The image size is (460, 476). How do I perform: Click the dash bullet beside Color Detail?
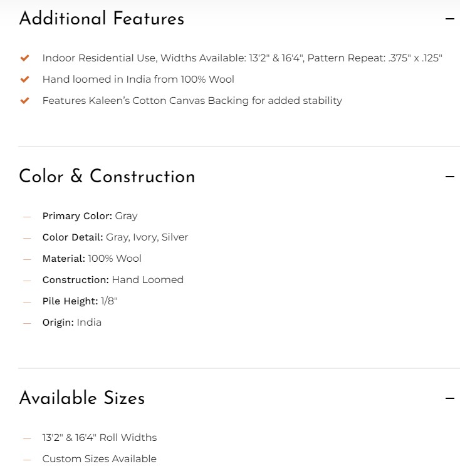(27, 238)
